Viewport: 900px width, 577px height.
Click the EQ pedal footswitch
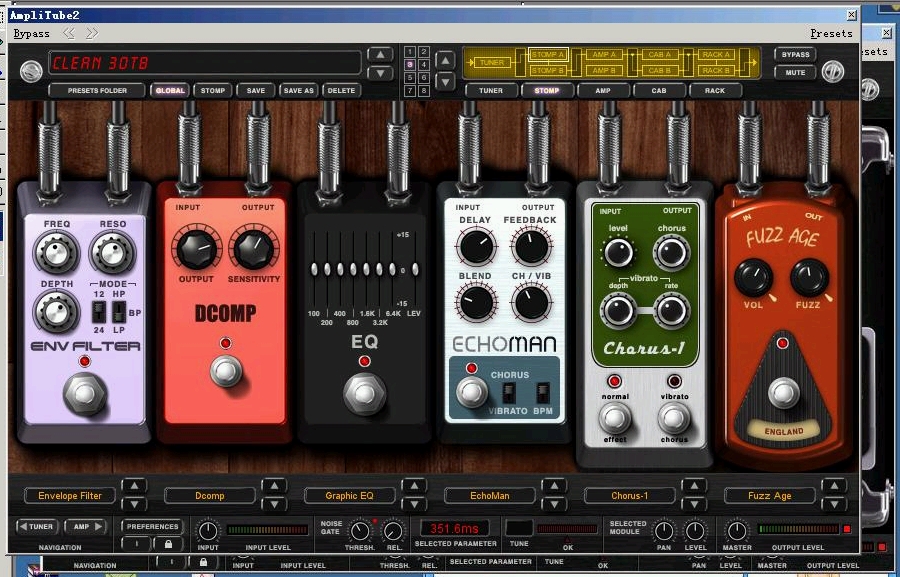click(x=364, y=394)
